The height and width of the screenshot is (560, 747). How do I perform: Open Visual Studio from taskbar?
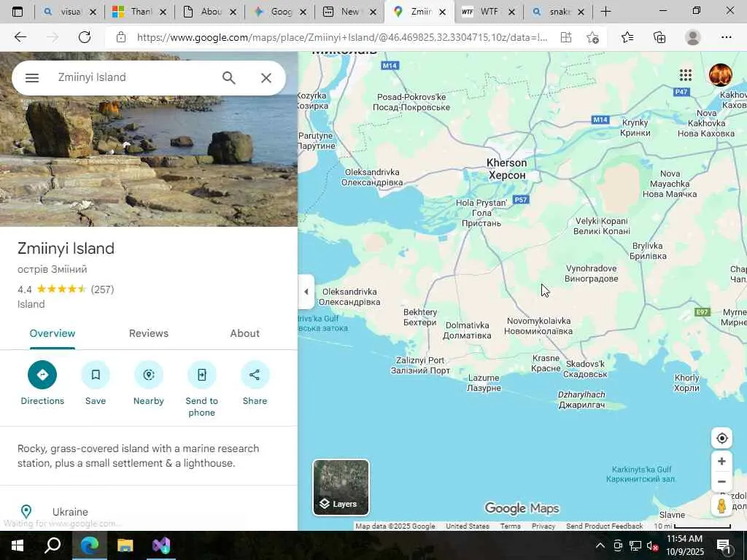click(x=161, y=545)
